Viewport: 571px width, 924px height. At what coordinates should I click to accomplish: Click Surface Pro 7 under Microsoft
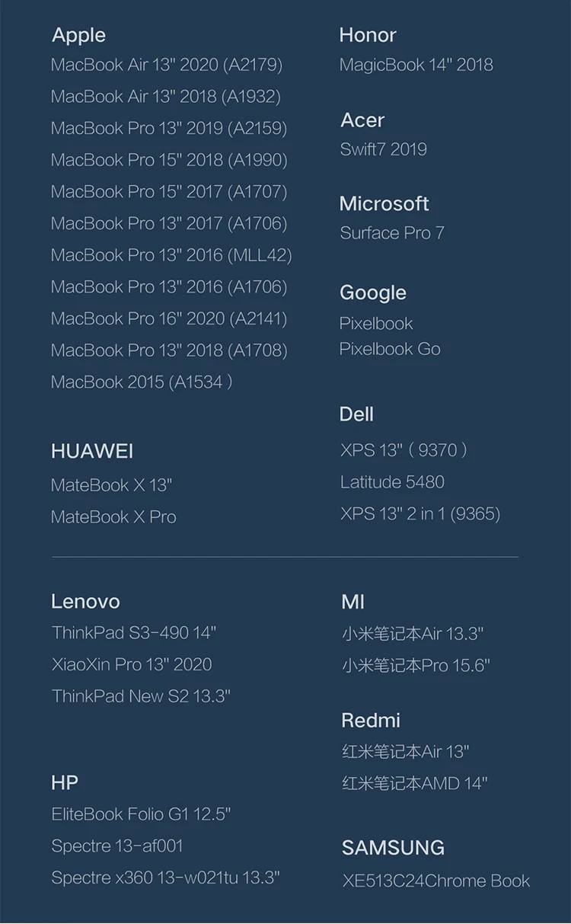[392, 233]
